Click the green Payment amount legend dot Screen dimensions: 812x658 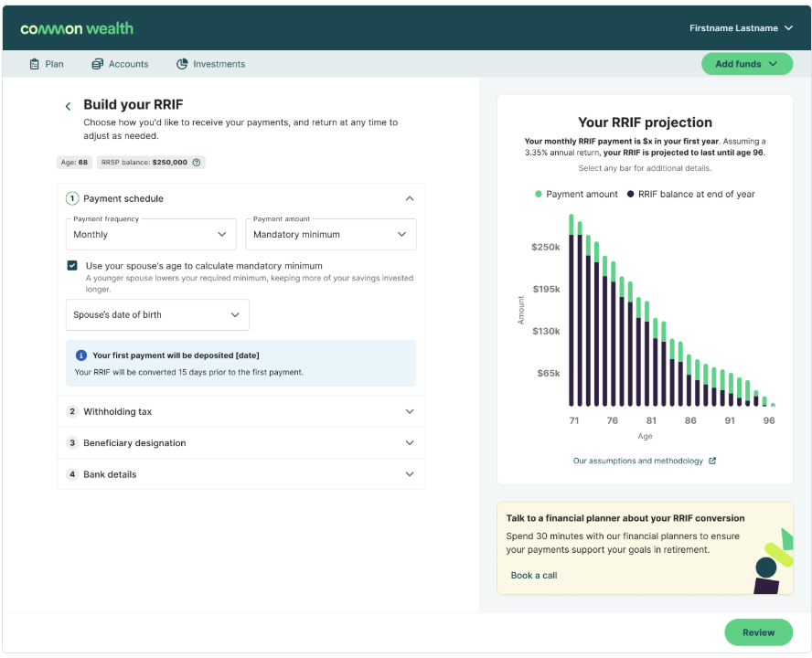539,194
